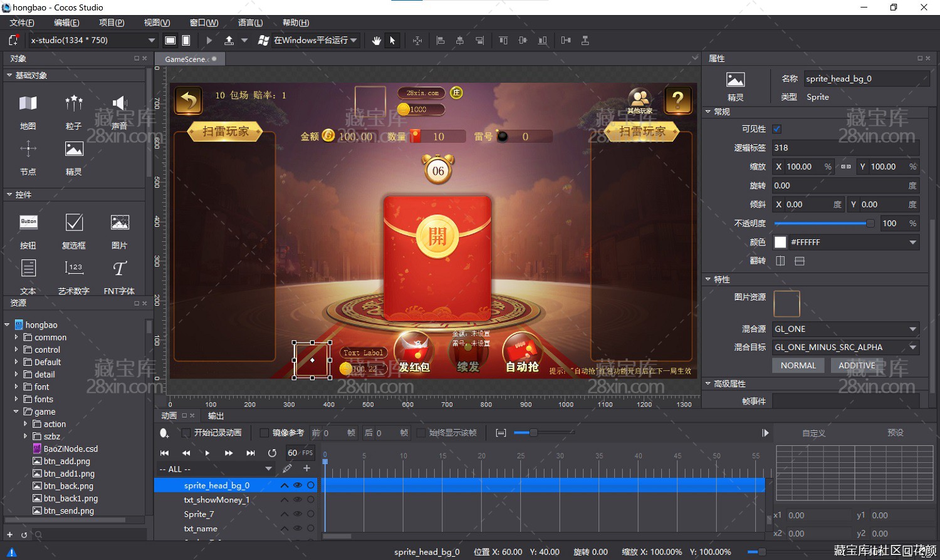This screenshot has width=940, height=560.
Task: Click the preview play triangle in the top toolbar
Action: (209, 40)
